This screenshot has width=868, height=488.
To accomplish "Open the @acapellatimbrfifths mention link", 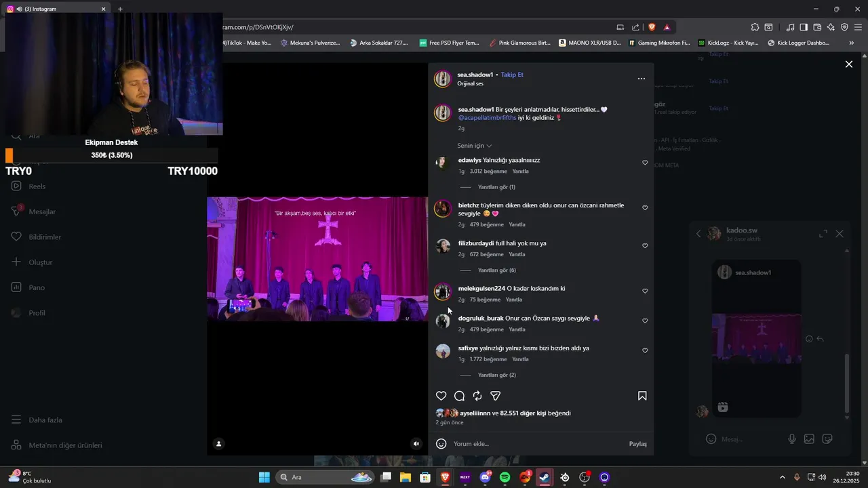I will pyautogui.click(x=487, y=118).
